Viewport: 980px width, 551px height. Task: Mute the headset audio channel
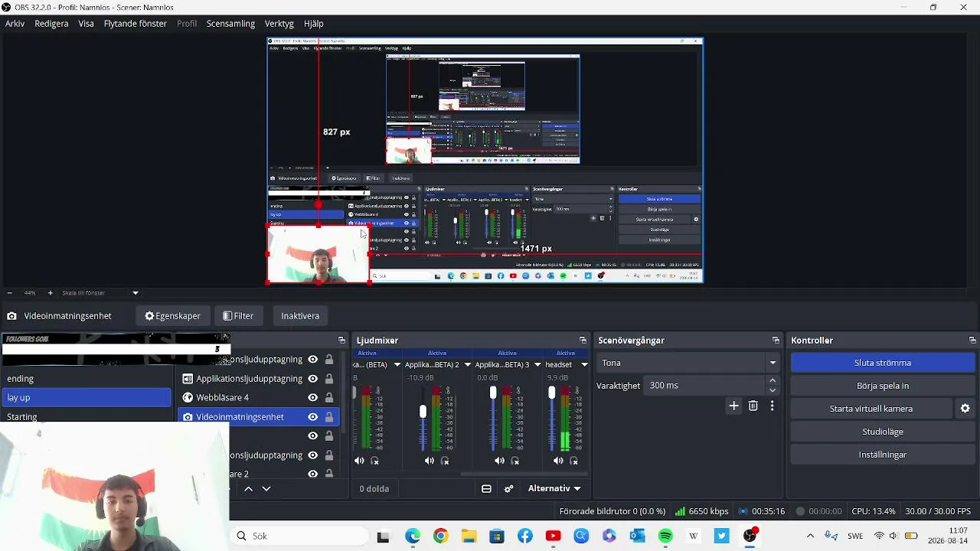pos(558,461)
